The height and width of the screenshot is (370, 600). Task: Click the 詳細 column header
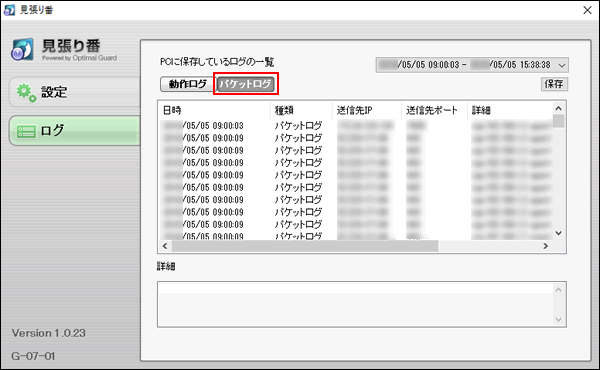coord(510,110)
